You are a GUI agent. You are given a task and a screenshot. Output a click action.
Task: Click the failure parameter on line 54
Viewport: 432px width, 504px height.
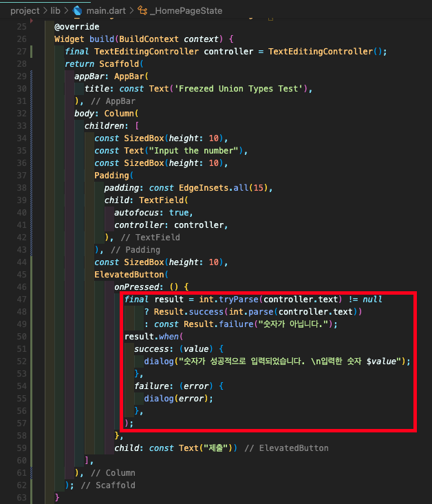tap(151, 386)
